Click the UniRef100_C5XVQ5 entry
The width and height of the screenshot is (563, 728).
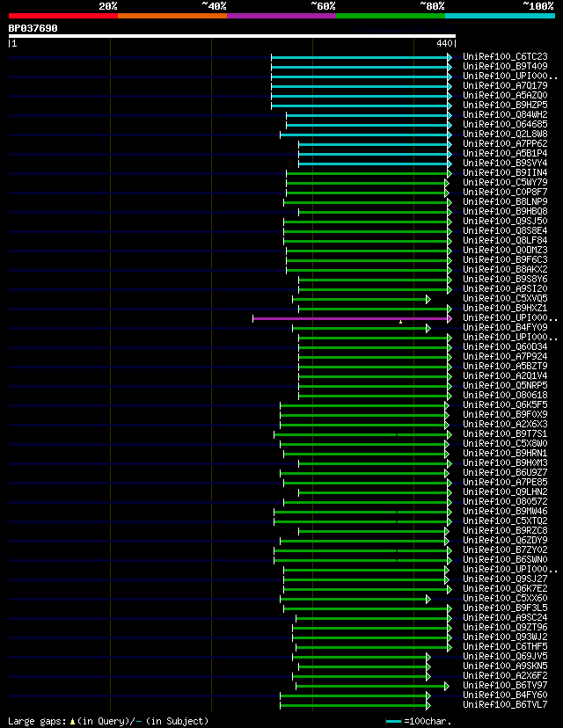(x=506, y=299)
